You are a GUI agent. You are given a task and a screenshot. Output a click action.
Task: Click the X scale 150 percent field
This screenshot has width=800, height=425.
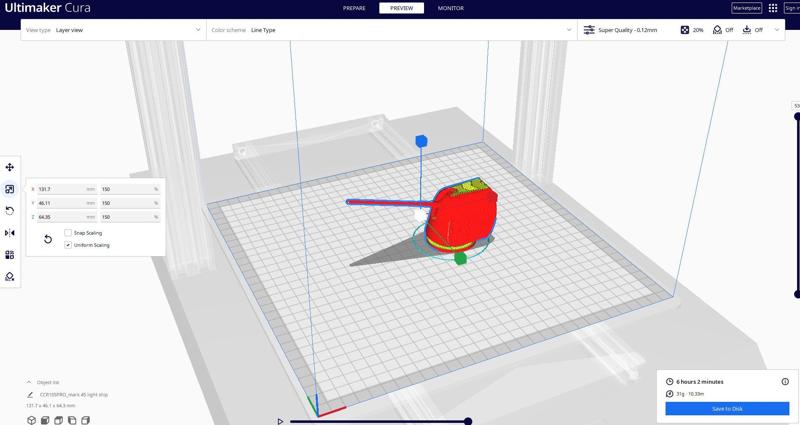(130, 189)
